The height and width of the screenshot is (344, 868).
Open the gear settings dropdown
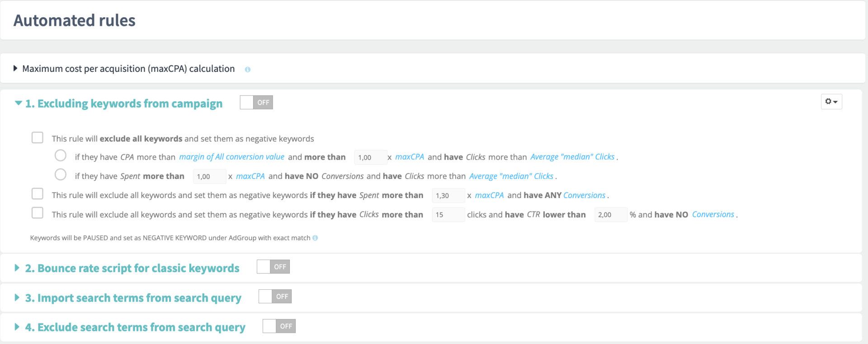click(831, 102)
